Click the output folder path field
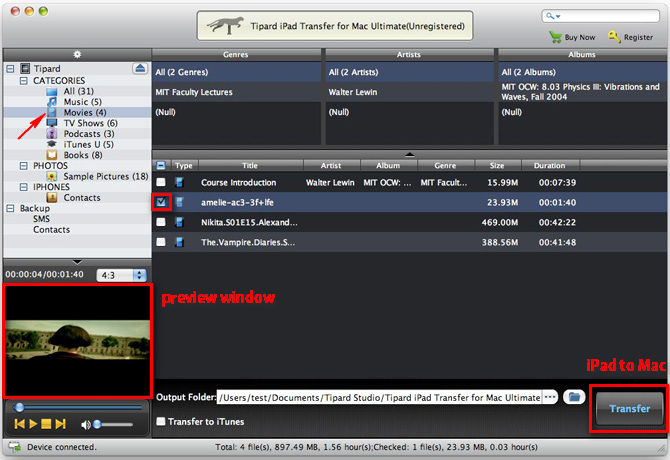 coord(379,397)
